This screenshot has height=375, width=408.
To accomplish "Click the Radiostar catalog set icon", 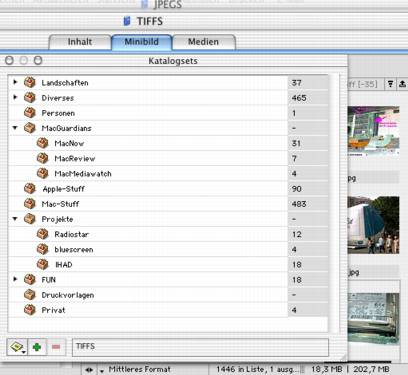I will click(x=42, y=234).
